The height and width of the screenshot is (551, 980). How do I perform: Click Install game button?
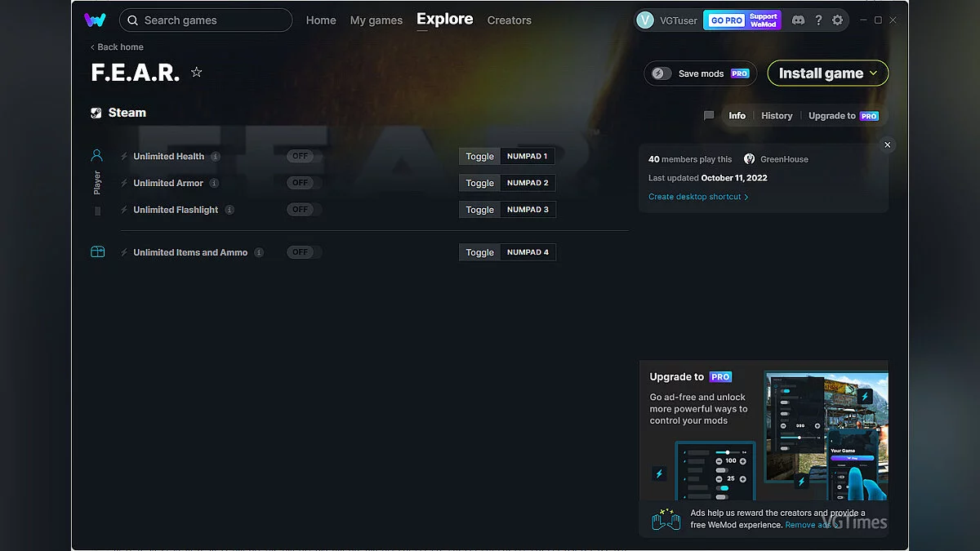tap(828, 73)
